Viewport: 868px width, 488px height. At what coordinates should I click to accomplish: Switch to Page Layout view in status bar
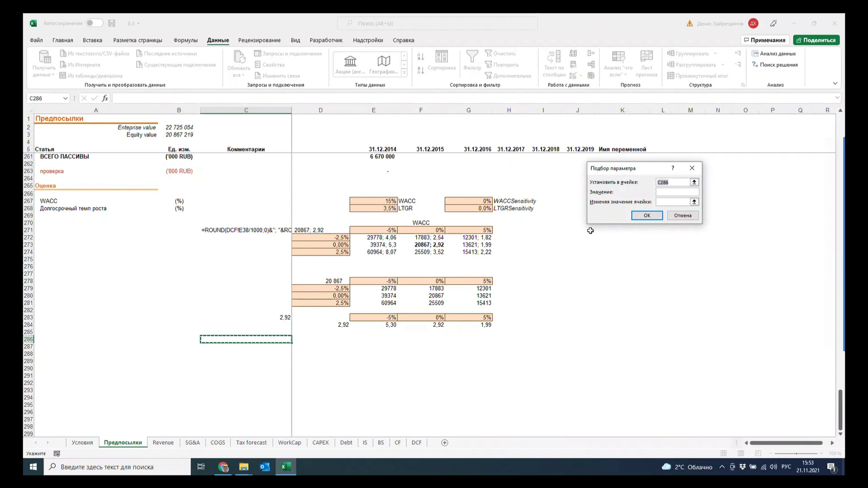[741, 453]
